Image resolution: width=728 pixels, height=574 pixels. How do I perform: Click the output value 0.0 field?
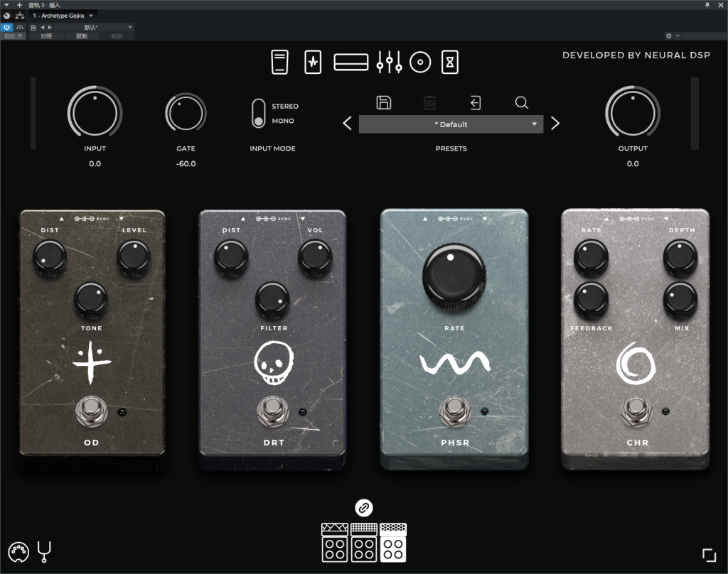click(633, 164)
